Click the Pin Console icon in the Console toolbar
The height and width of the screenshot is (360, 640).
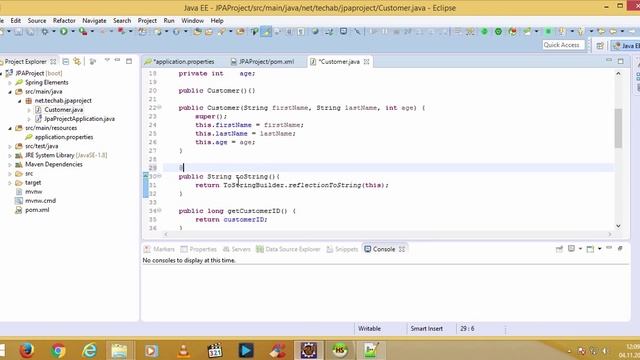coord(559,249)
